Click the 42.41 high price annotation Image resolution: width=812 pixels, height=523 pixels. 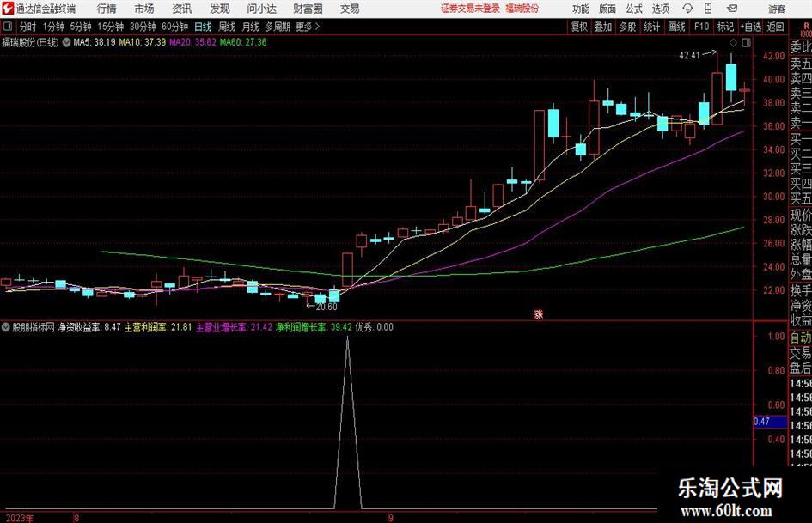click(689, 56)
